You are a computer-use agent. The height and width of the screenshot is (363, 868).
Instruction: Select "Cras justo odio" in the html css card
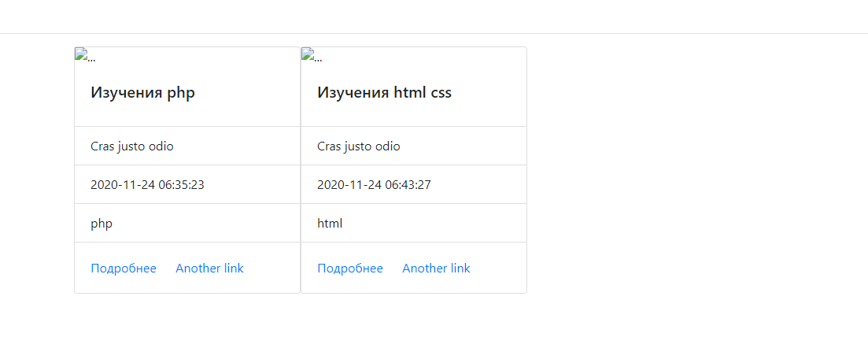[359, 146]
